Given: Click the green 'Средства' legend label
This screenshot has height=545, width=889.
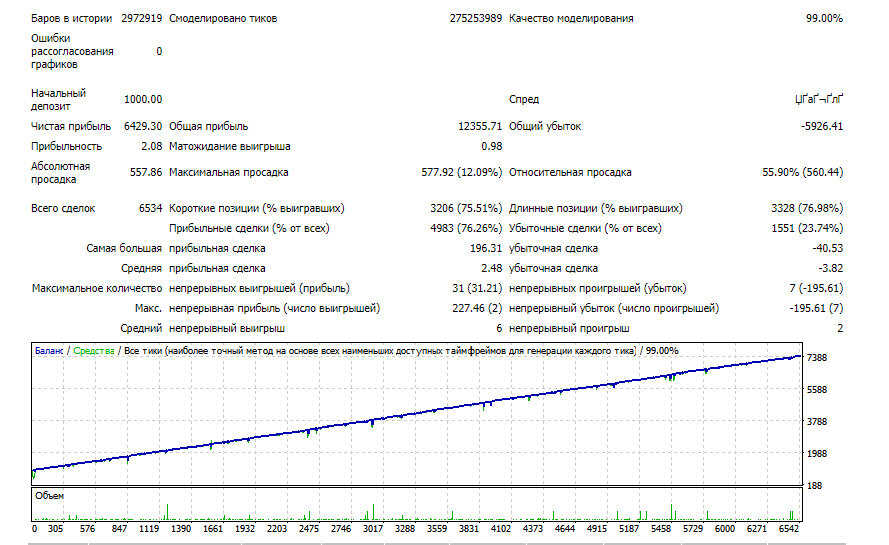Looking at the screenshot, I should [x=94, y=351].
